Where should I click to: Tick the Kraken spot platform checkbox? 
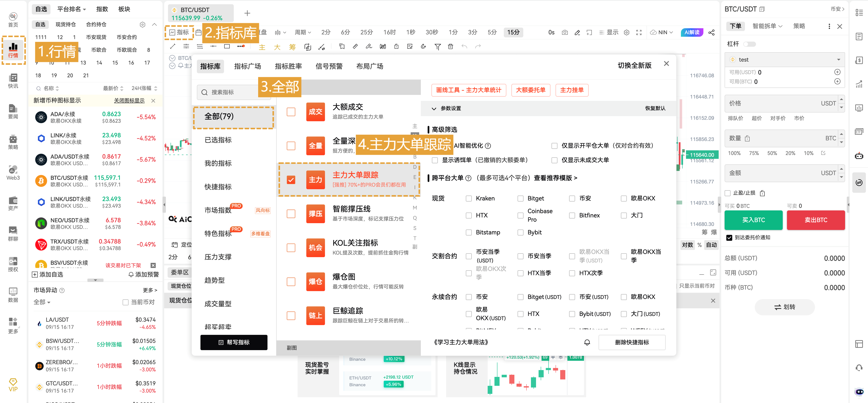469,198
